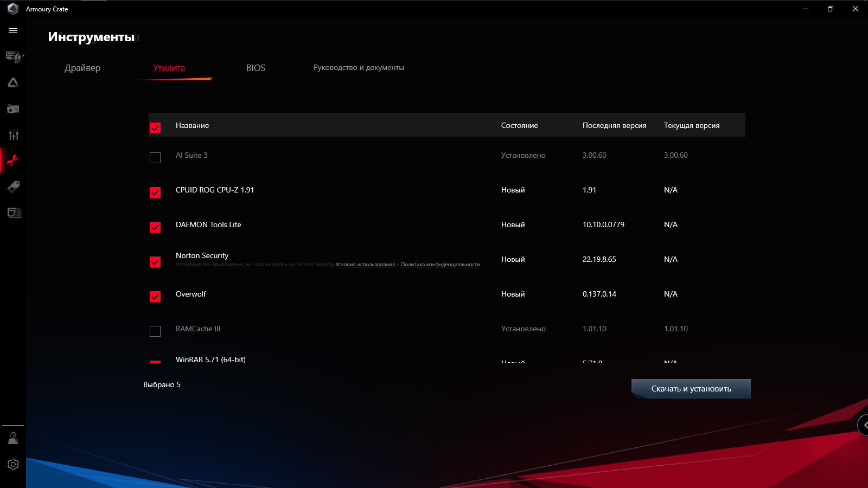Click the Armoury Crate logo in title bar
Screen dimensions: 868x488
(x=13, y=9)
